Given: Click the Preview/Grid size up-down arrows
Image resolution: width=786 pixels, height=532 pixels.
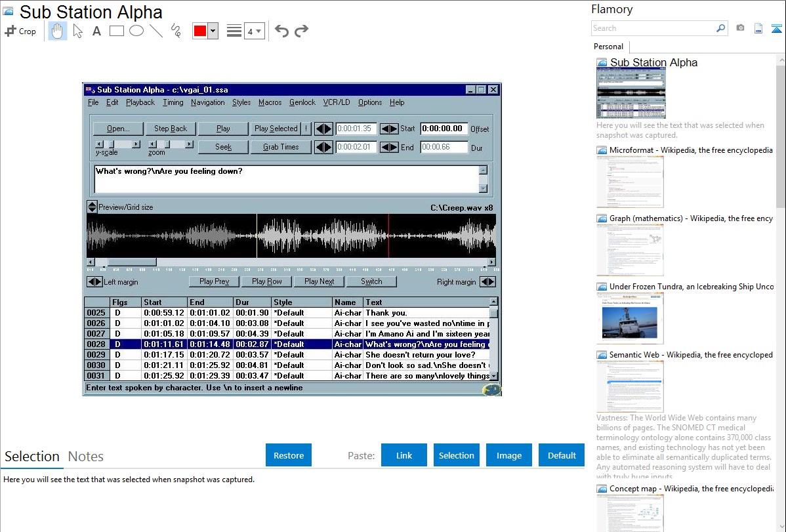Looking at the screenshot, I should (x=93, y=207).
